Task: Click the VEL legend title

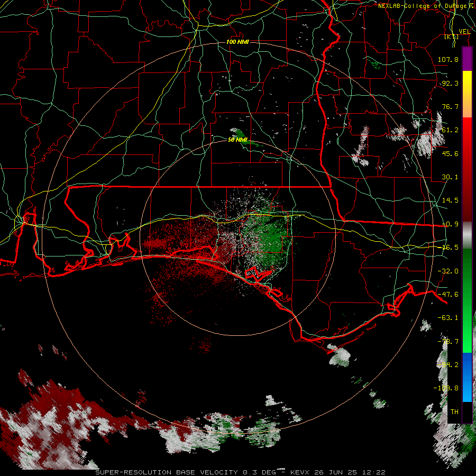Action: pos(464,32)
